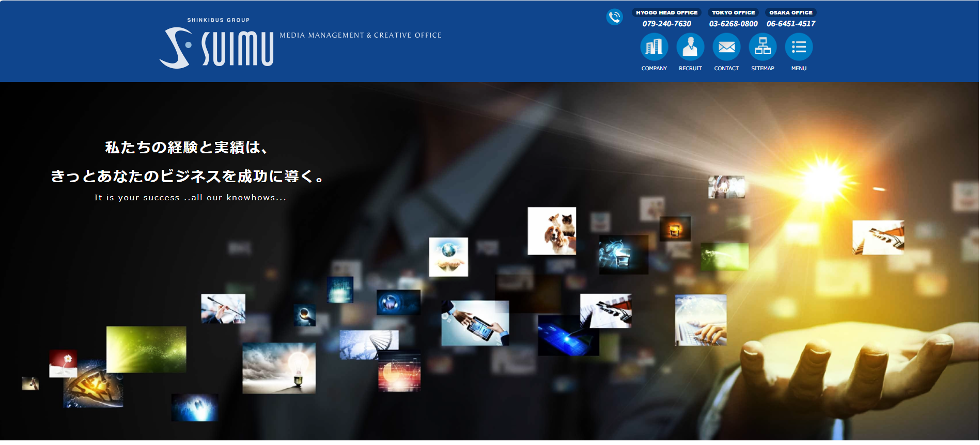
Task: Click the headline 私たちの経験と実績は、
Action: tap(186, 148)
